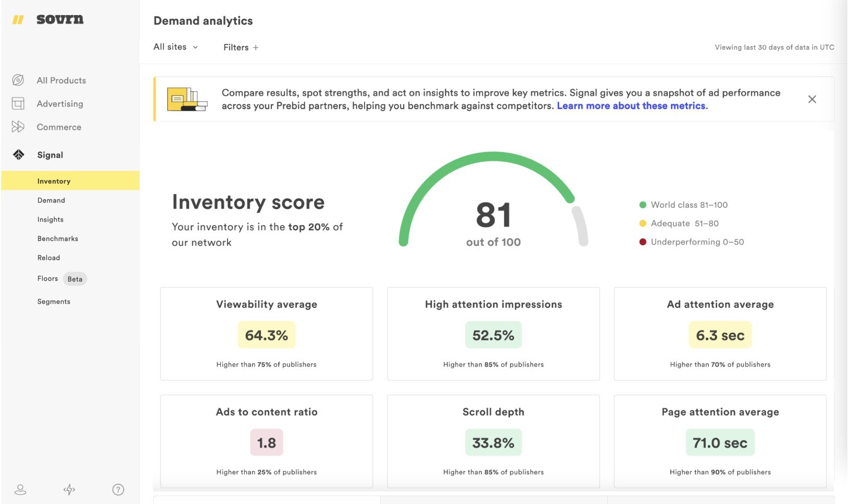Image resolution: width=849 pixels, height=504 pixels.
Task: Select Signal in the sidebar
Action: coord(50,155)
